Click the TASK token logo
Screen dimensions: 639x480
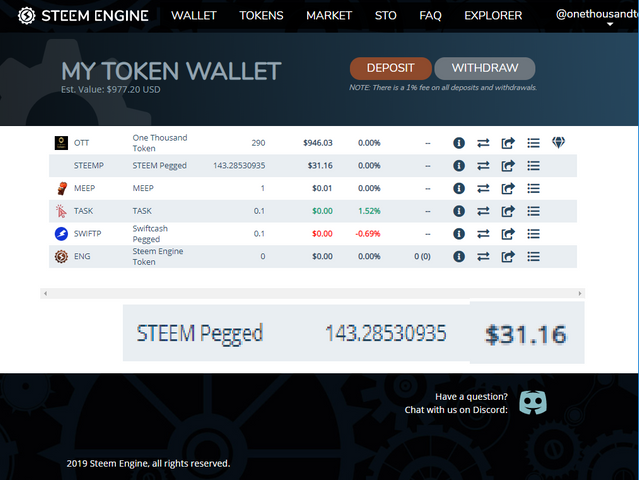click(x=61, y=211)
